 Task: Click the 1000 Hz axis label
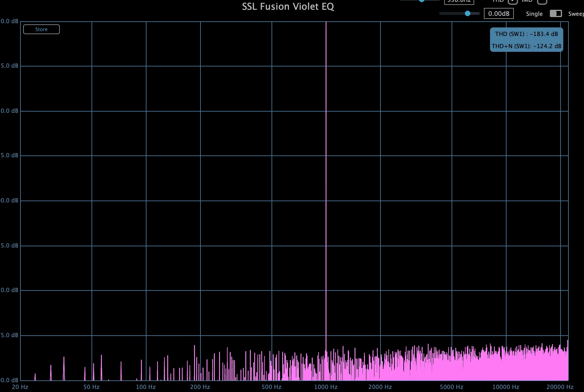pos(326,387)
